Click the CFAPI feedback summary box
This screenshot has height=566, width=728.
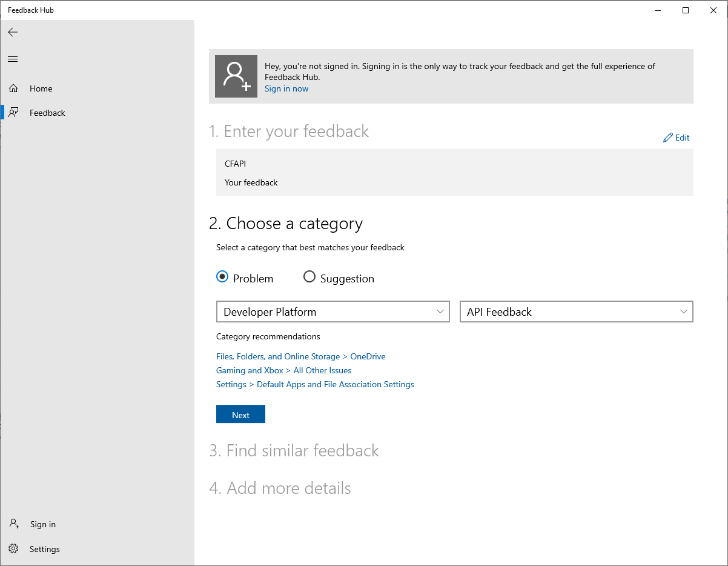pos(235,164)
